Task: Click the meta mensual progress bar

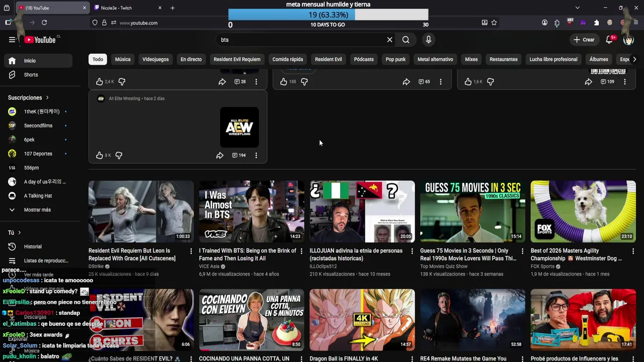Action: (328, 15)
